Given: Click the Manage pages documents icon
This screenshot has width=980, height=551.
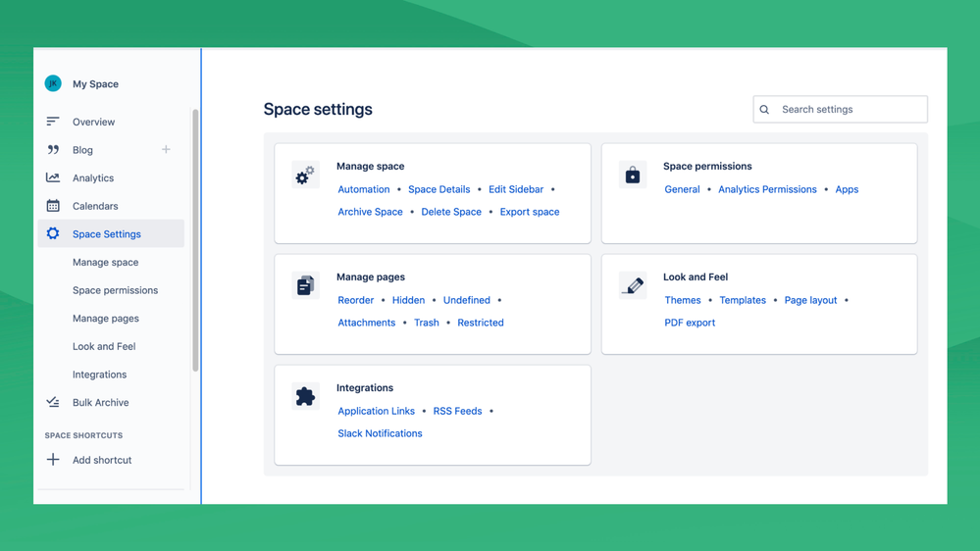Looking at the screenshot, I should [x=305, y=285].
